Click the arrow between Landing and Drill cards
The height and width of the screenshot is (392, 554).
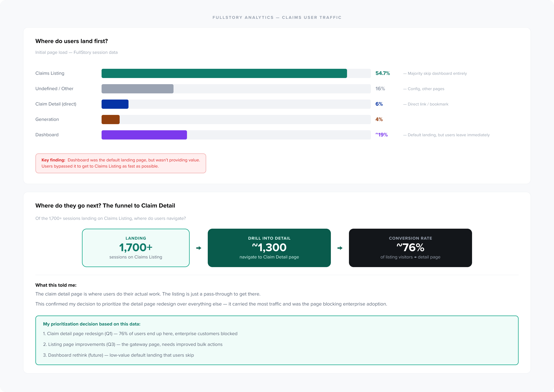[199, 248]
